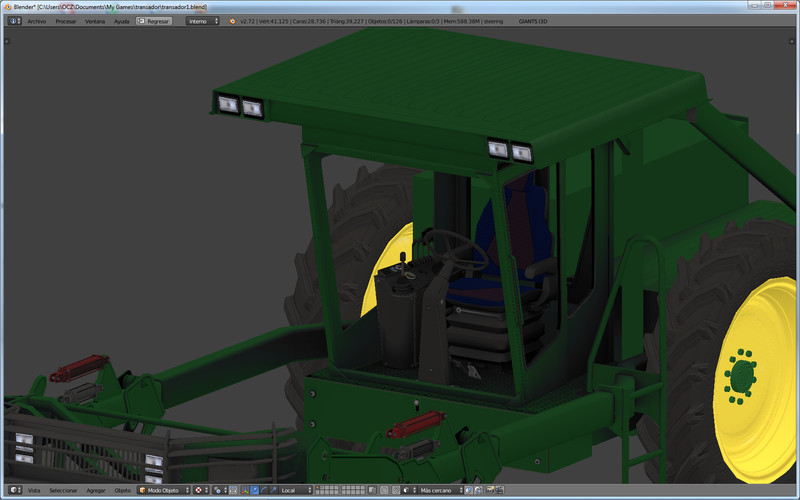The image size is (800, 500).
Task: Open the info editor type selector icon
Action: point(14,20)
